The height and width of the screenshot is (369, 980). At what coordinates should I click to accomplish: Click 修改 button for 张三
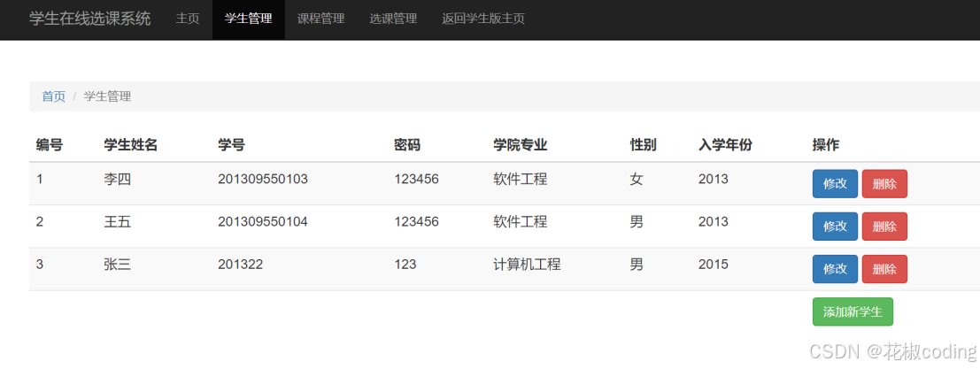[x=835, y=269]
